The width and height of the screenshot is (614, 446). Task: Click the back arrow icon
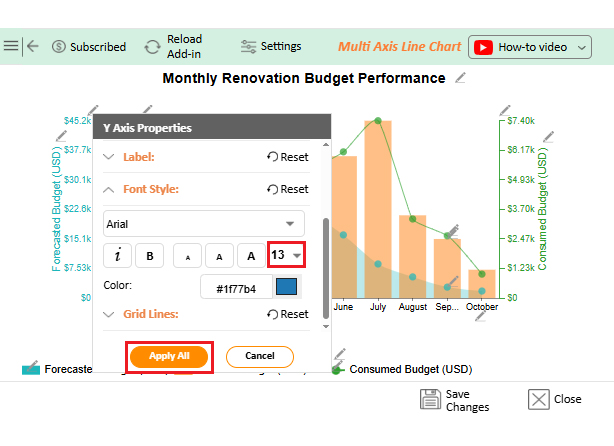pyautogui.click(x=32, y=46)
